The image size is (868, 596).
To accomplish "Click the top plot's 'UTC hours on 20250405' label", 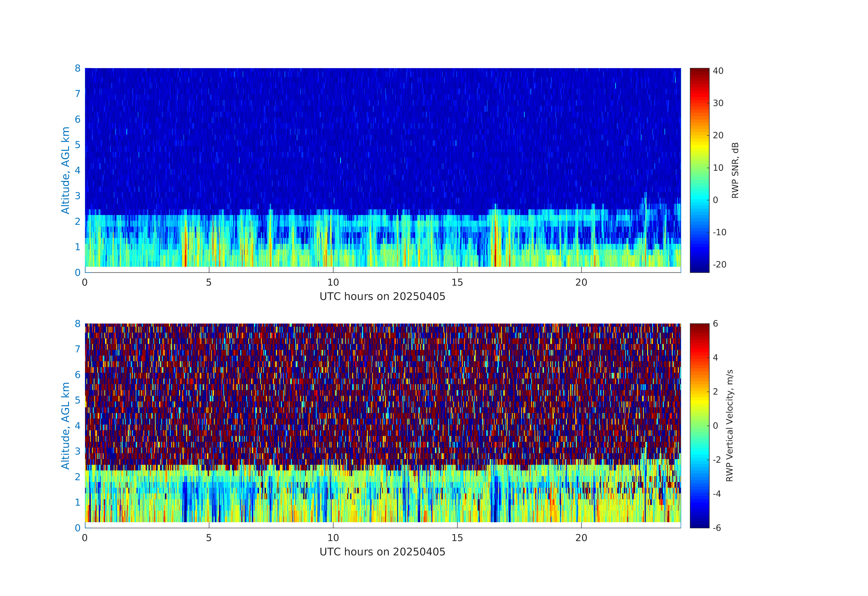I will point(382,296).
